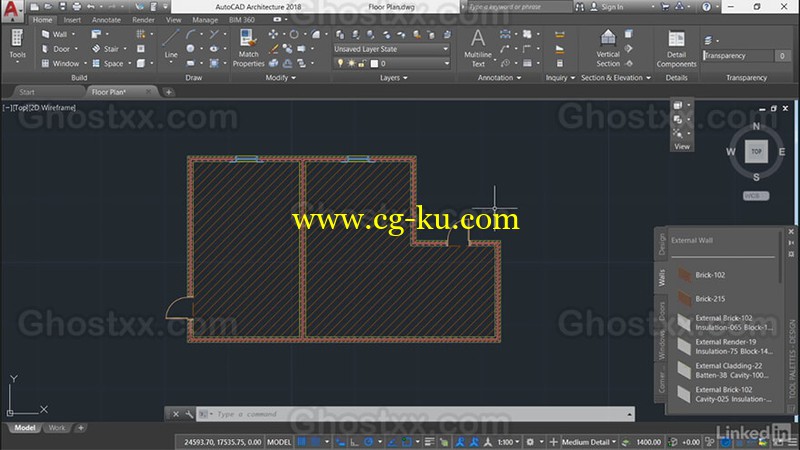
Task: Click the Transparency slider field
Action: (738, 56)
